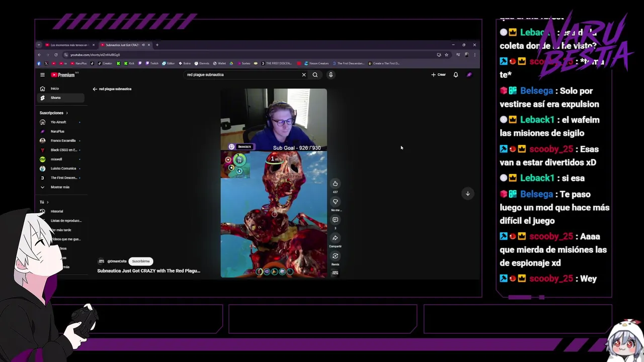
Task: Click the YouTube Premium logo
Action: pos(62,75)
